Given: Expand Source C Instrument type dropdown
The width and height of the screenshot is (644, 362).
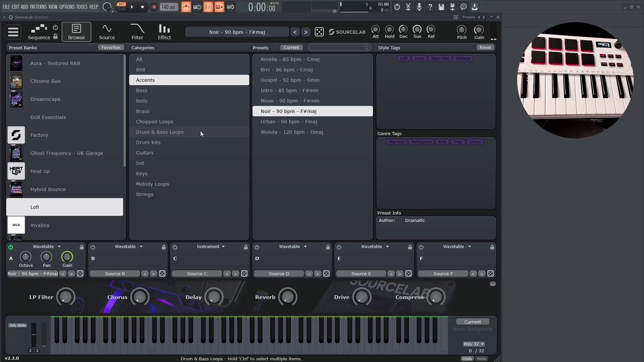Looking at the screenshot, I should (210, 247).
